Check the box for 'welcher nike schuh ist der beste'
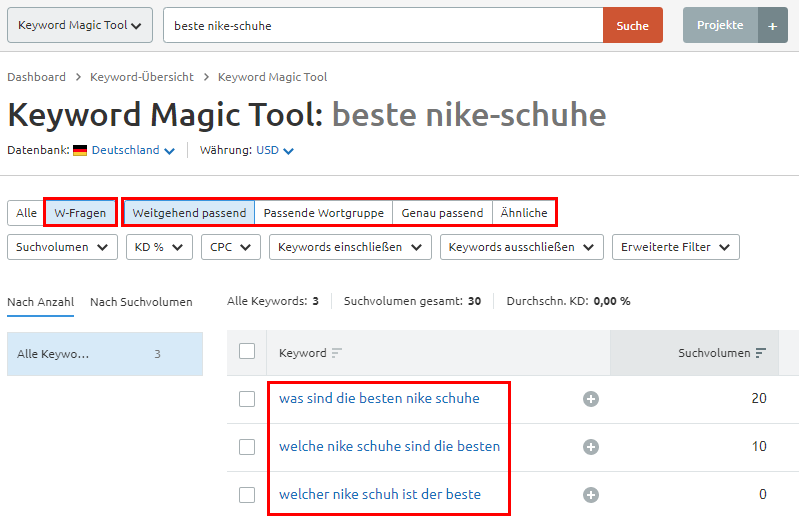This screenshot has height=520, width=799. click(247, 495)
